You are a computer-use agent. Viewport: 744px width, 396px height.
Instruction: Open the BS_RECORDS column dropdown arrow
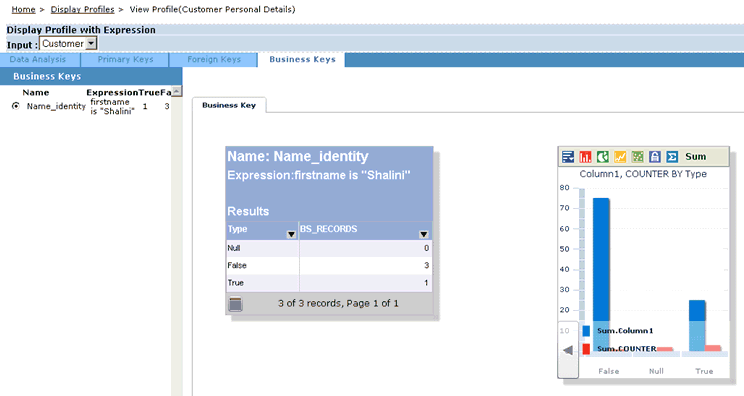pyautogui.click(x=424, y=234)
